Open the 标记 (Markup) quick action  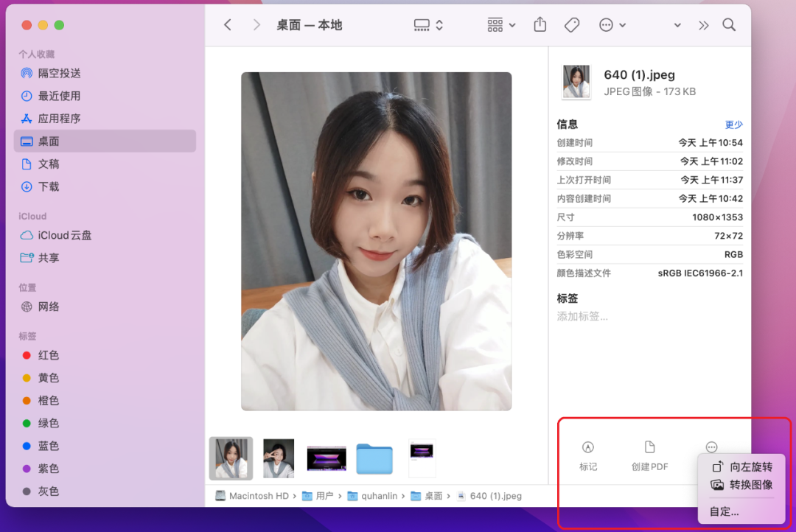coord(588,455)
